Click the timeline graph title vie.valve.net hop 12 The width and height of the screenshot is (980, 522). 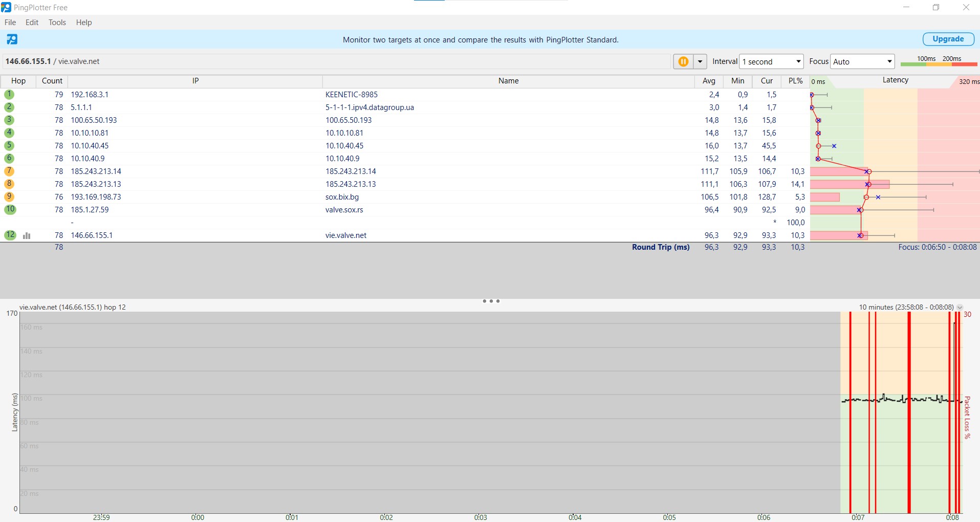click(73, 307)
